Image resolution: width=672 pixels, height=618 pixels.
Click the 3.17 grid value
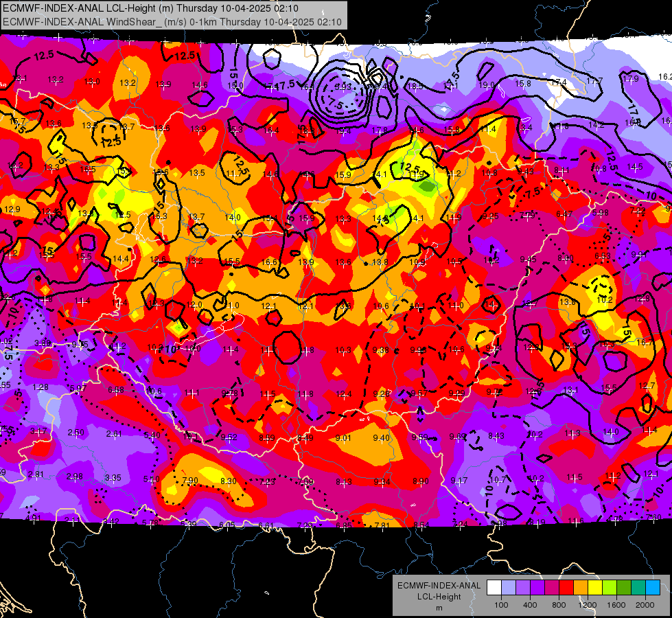pyautogui.click(x=38, y=431)
